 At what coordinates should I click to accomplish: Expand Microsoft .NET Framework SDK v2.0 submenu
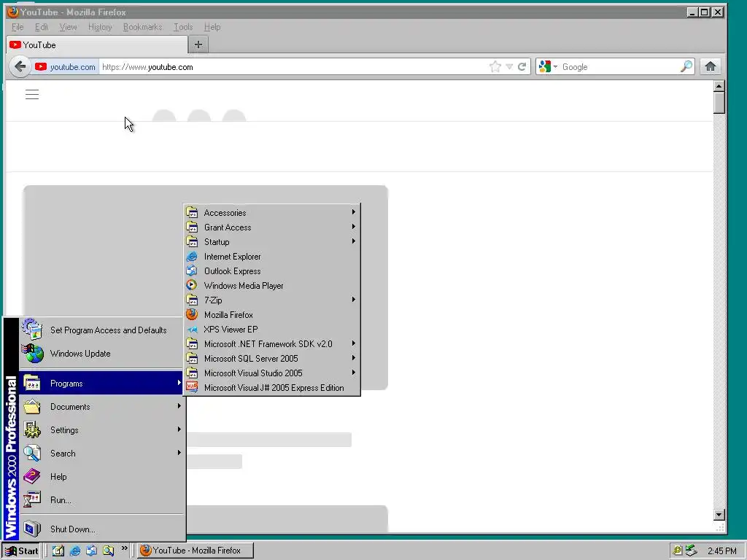271,344
